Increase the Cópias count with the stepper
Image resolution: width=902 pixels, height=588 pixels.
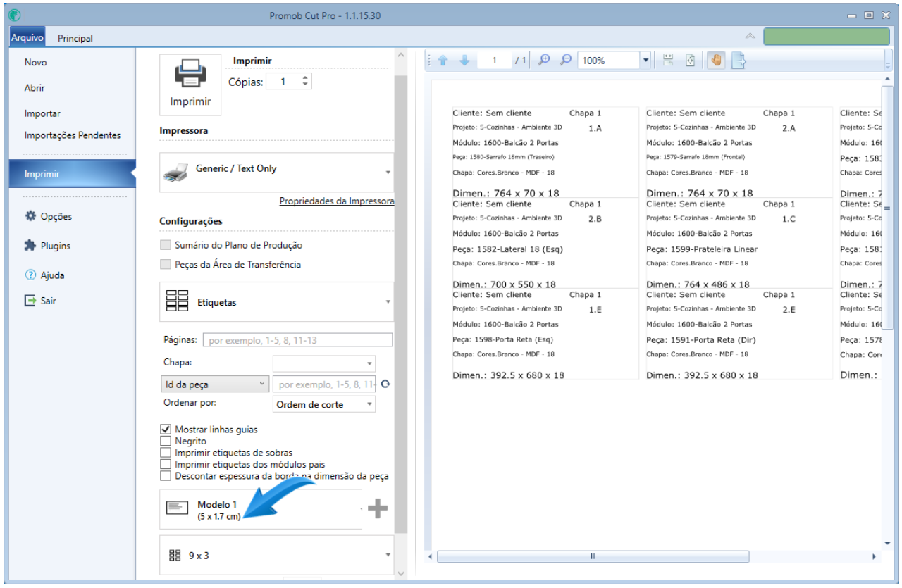[x=305, y=78]
